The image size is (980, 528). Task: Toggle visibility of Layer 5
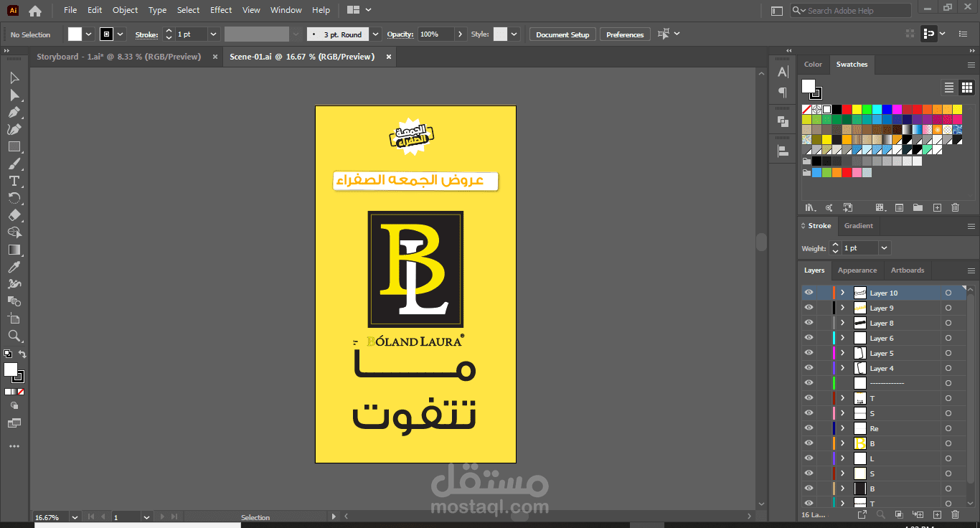click(x=809, y=353)
